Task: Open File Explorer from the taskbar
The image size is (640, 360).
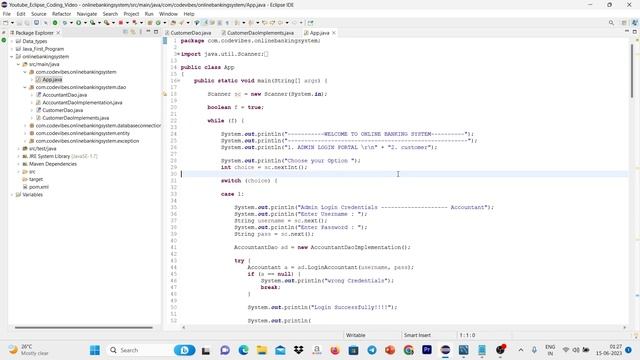Action: 262,350
